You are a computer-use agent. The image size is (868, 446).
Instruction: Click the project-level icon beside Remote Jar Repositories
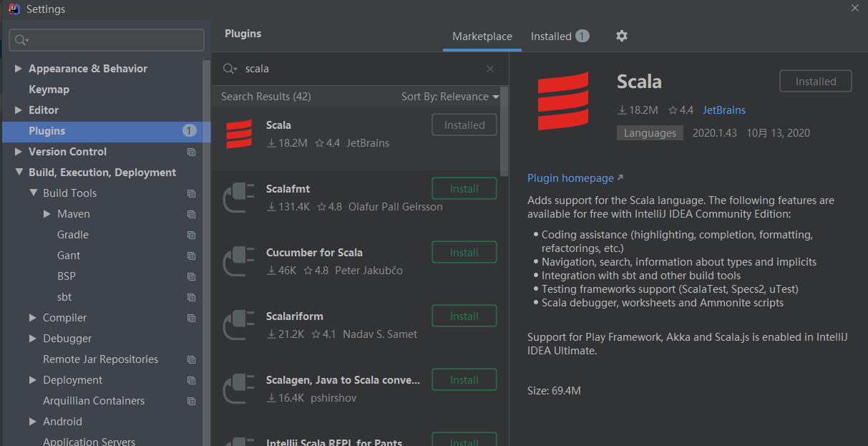(191, 359)
